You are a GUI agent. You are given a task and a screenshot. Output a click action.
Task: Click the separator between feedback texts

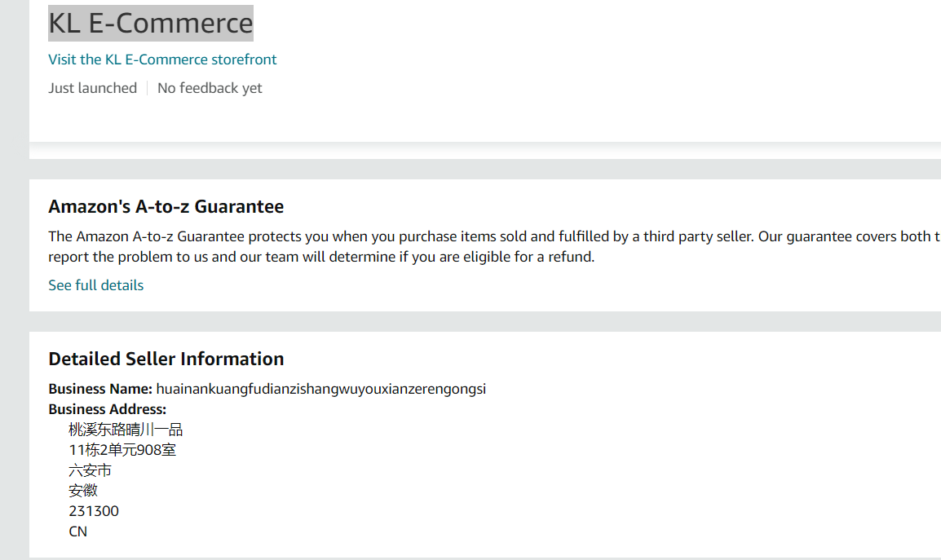(147, 87)
